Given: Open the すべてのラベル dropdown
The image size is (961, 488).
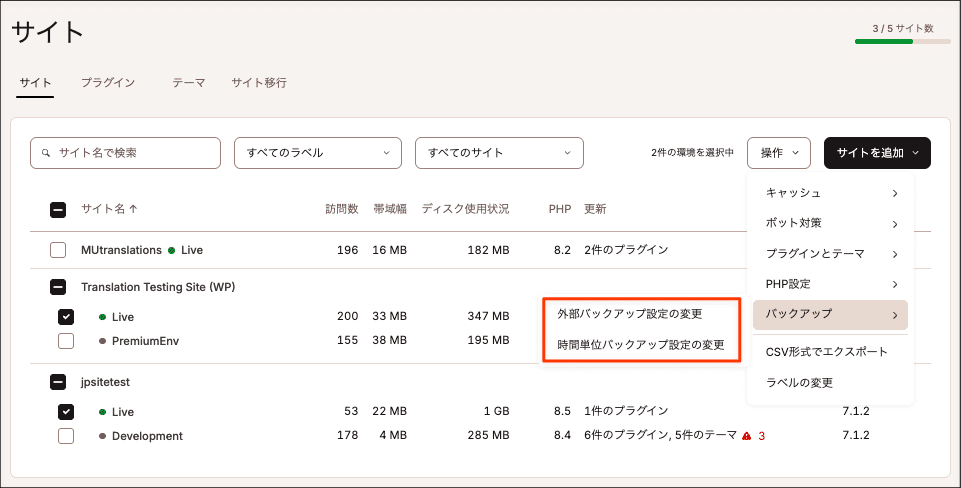Looking at the screenshot, I should [x=317, y=153].
